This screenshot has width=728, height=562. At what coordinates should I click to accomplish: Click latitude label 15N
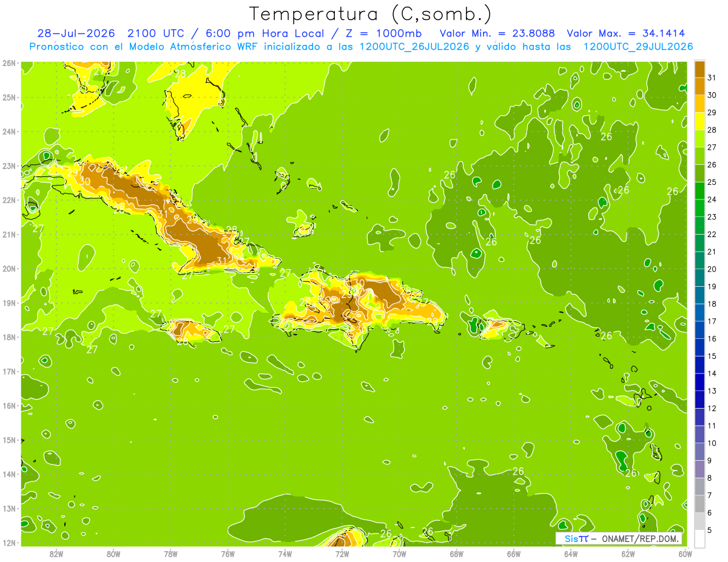8,440
